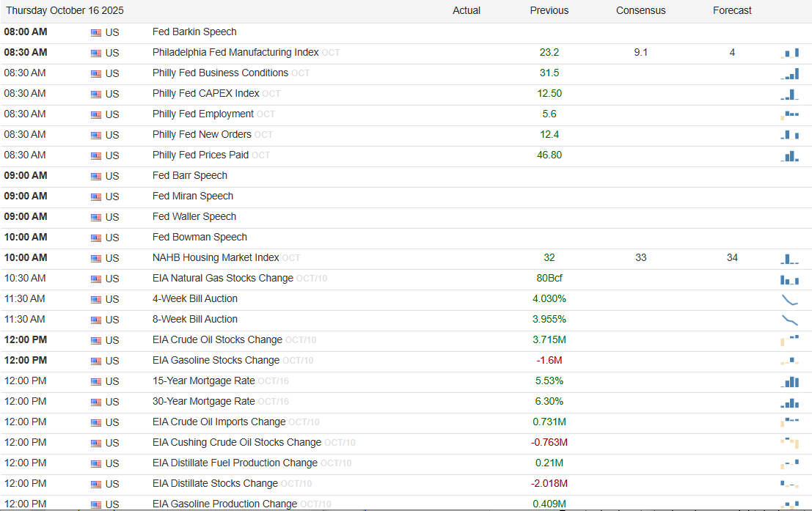Open chart icon for 15-Year Mortgage Rate
This screenshot has width=812, height=511.
point(790,381)
